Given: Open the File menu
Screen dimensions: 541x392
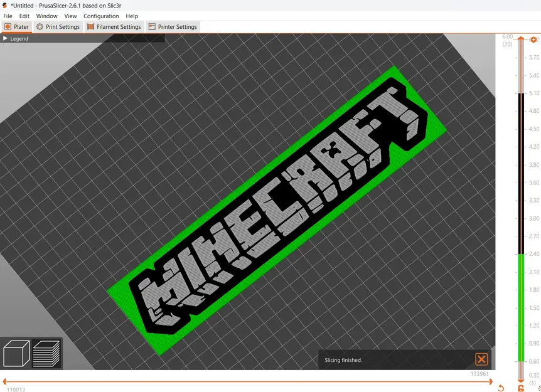Looking at the screenshot, I should tap(8, 16).
